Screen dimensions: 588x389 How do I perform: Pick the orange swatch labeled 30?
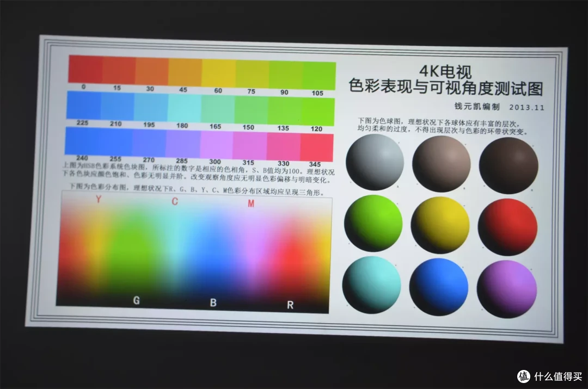pyautogui.click(x=152, y=71)
